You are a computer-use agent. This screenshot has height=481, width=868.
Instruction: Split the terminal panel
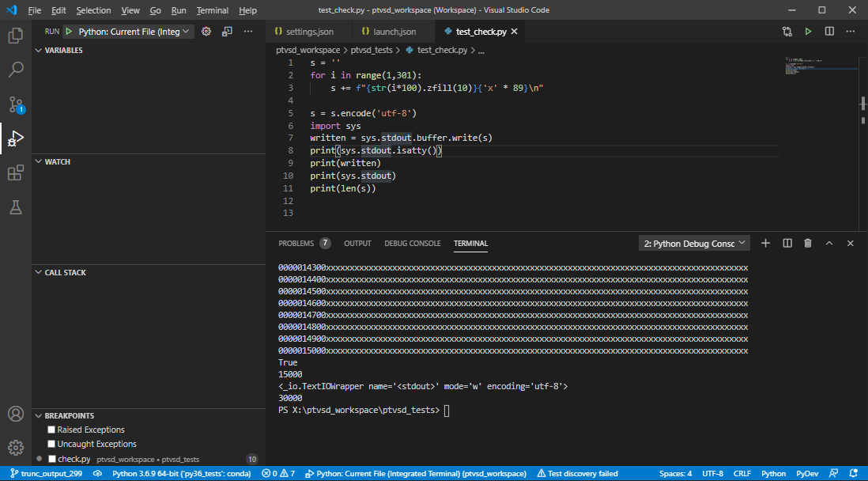click(x=787, y=244)
